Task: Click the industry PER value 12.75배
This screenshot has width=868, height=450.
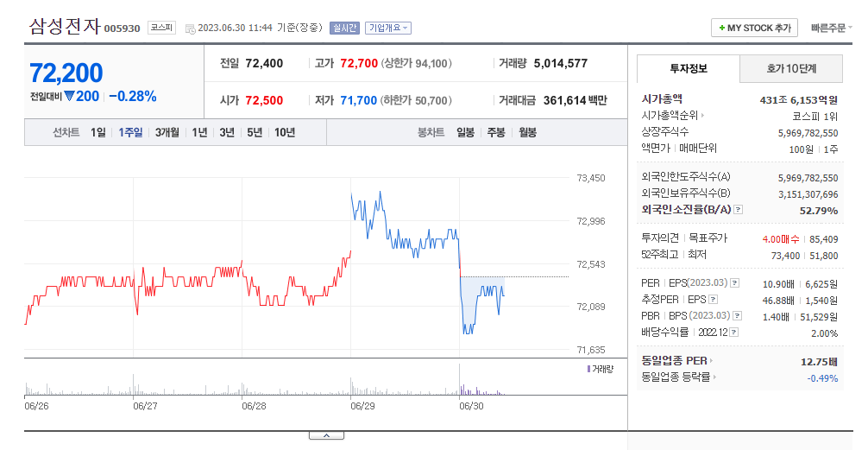Action: [819, 362]
